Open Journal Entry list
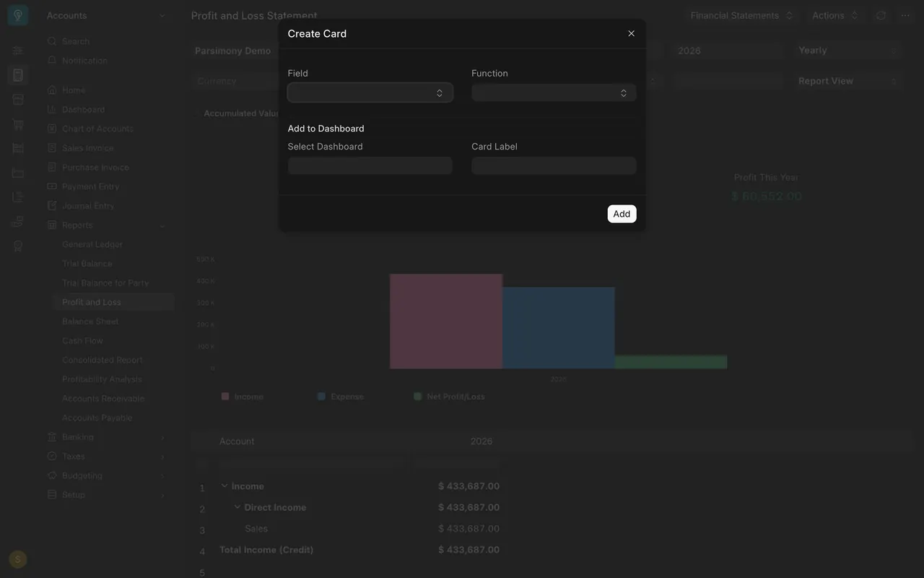Screen dimensions: 924x578 pyautogui.click(x=81, y=206)
